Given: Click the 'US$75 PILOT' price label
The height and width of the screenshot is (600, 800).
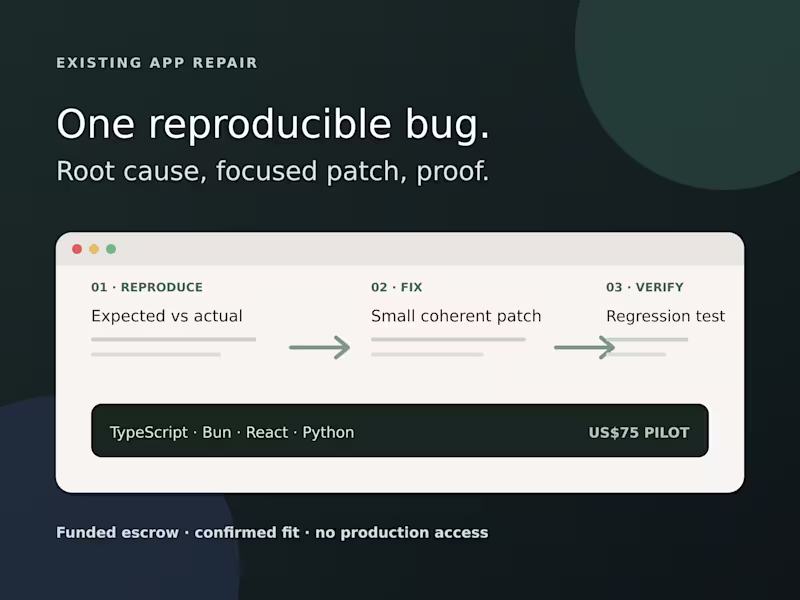Looking at the screenshot, I should click(639, 433).
